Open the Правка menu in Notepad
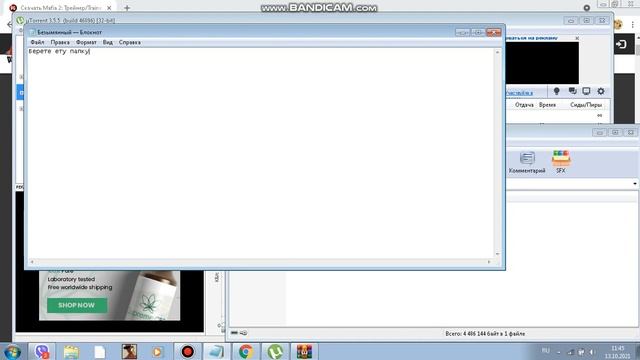Screen dimensions: 640x360 point(60,42)
